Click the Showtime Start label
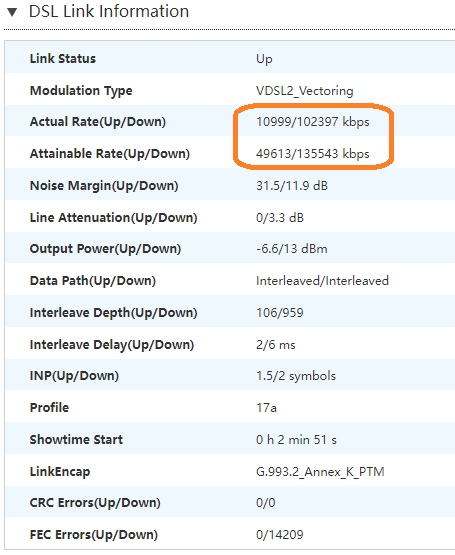455x555 pixels. tap(76, 439)
